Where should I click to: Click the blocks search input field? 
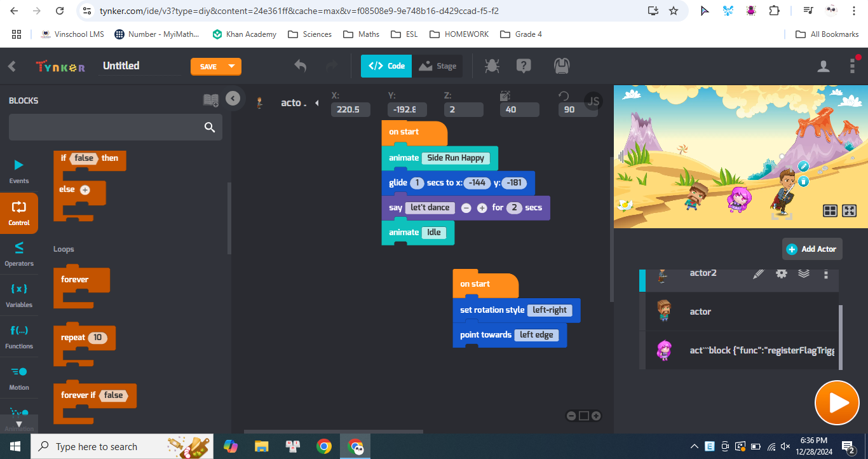tap(116, 127)
